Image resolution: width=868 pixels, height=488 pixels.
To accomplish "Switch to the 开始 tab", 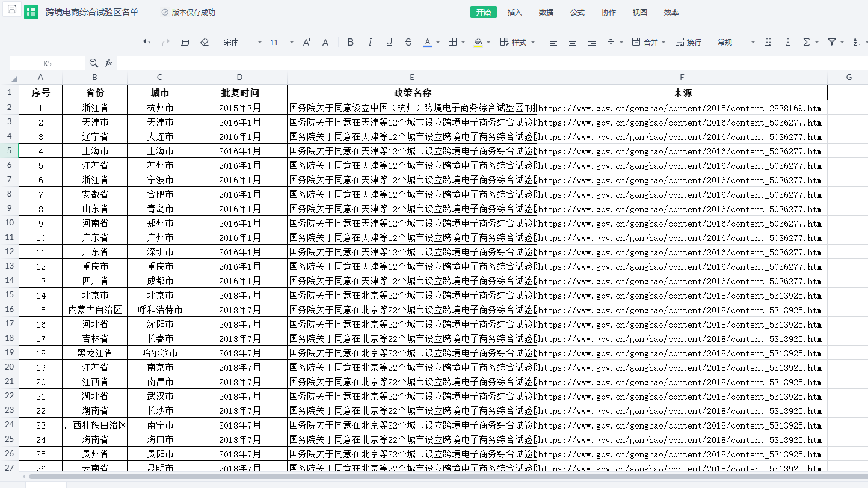I will pos(484,12).
